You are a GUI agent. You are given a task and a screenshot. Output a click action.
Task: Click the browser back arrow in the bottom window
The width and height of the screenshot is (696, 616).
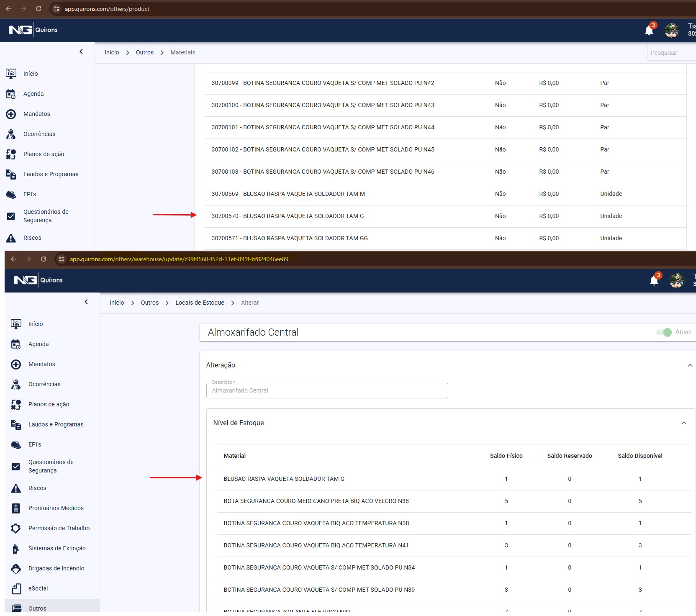(13, 259)
